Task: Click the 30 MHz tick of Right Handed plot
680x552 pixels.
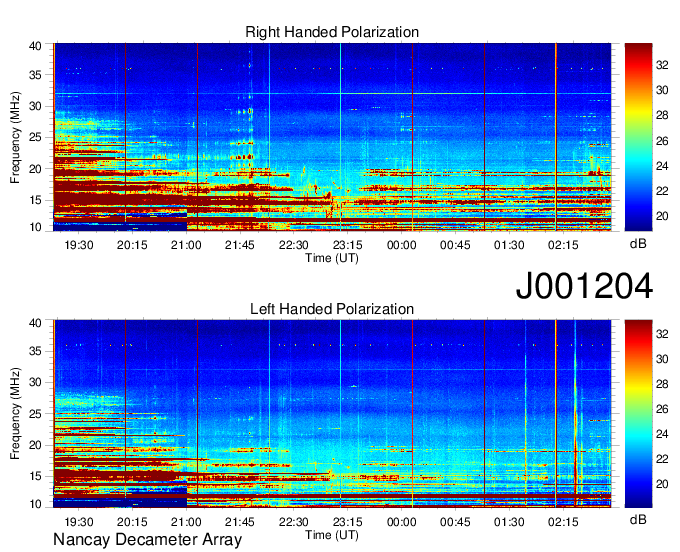Action: [x=35, y=106]
